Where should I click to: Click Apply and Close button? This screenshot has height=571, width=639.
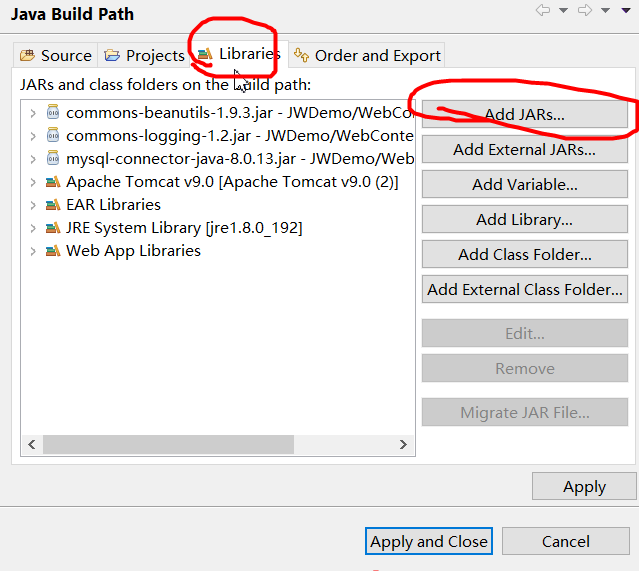click(429, 541)
